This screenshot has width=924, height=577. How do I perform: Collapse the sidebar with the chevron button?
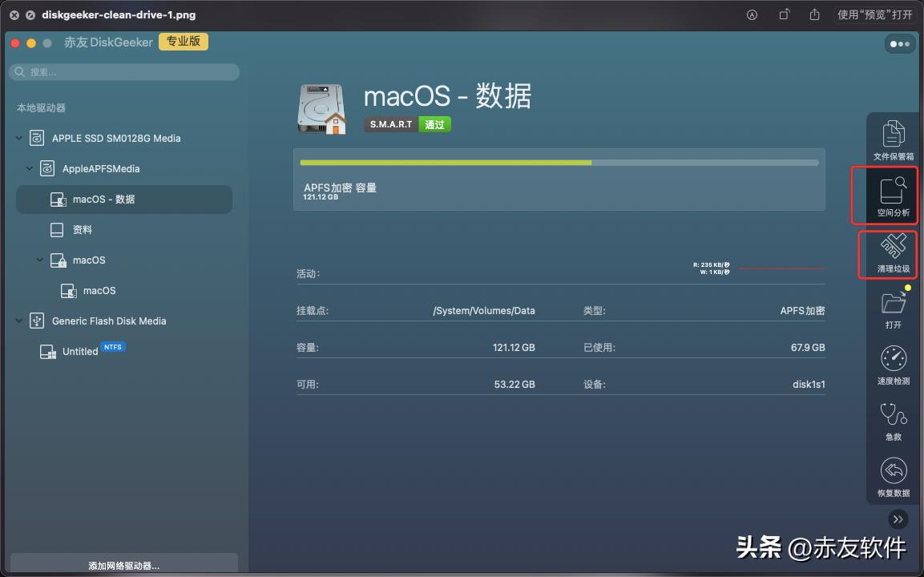898,519
